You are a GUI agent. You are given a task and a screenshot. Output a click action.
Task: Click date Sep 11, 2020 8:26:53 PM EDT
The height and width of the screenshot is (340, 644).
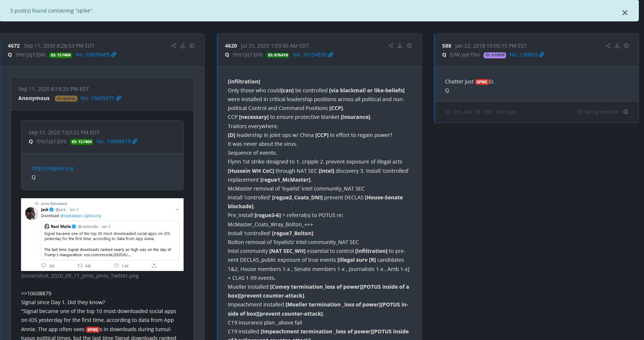coord(59,46)
